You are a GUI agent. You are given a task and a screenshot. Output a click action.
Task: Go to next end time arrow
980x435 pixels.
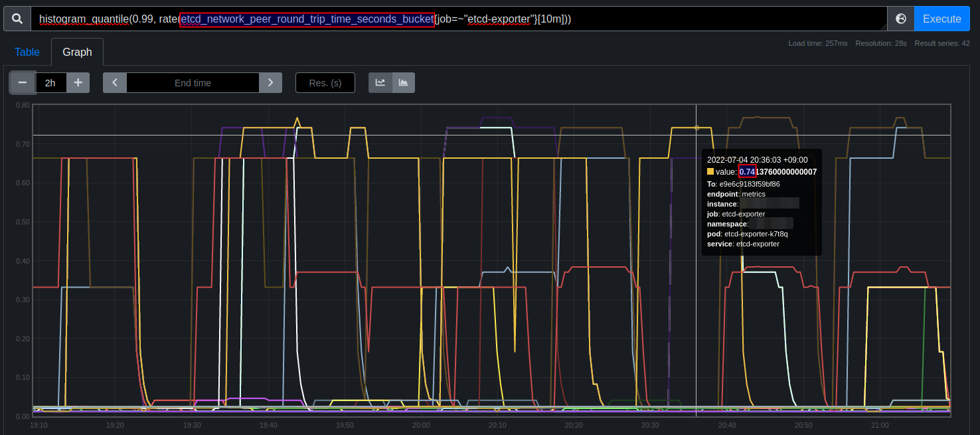(270, 82)
